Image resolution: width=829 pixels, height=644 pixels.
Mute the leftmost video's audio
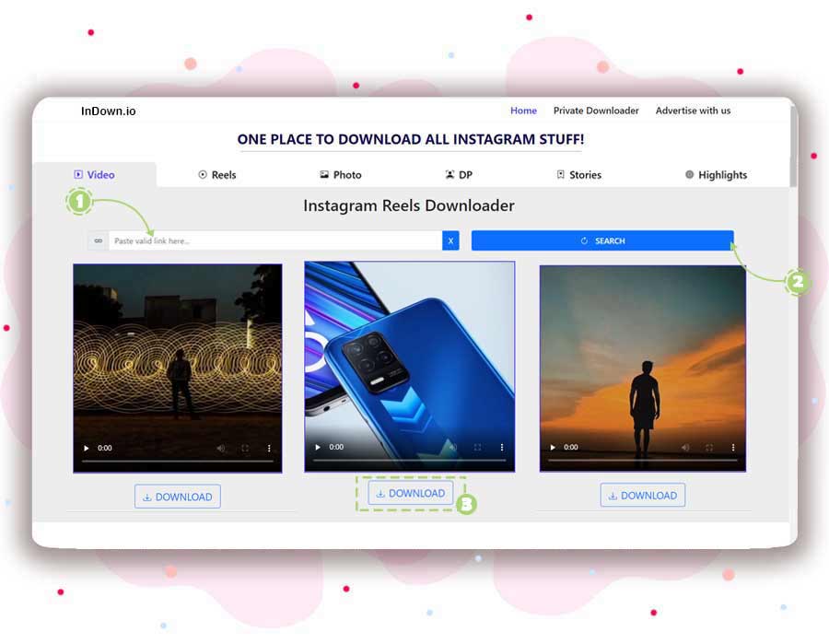point(219,447)
